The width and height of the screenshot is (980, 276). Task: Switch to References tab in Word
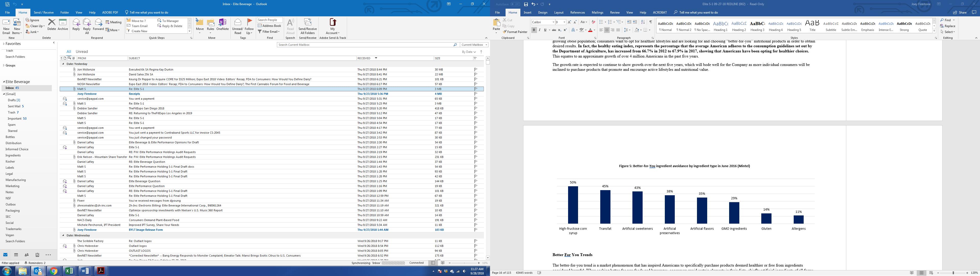(577, 13)
